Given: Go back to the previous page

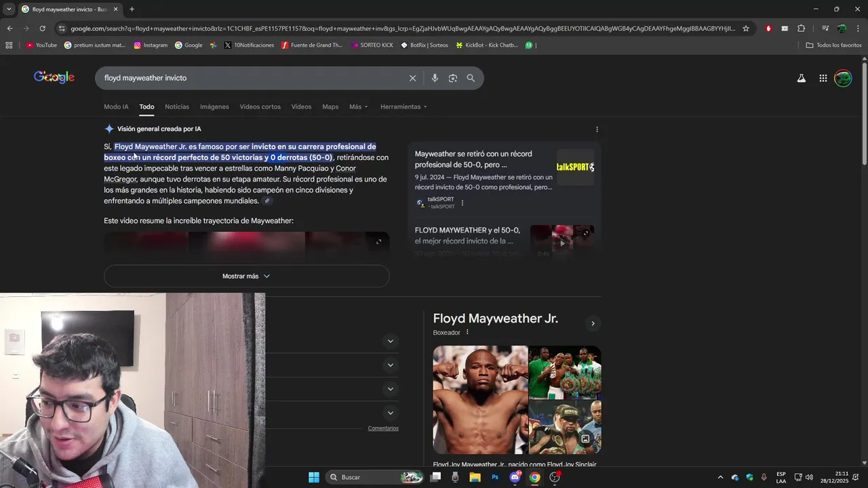Looking at the screenshot, I should coord(9,28).
